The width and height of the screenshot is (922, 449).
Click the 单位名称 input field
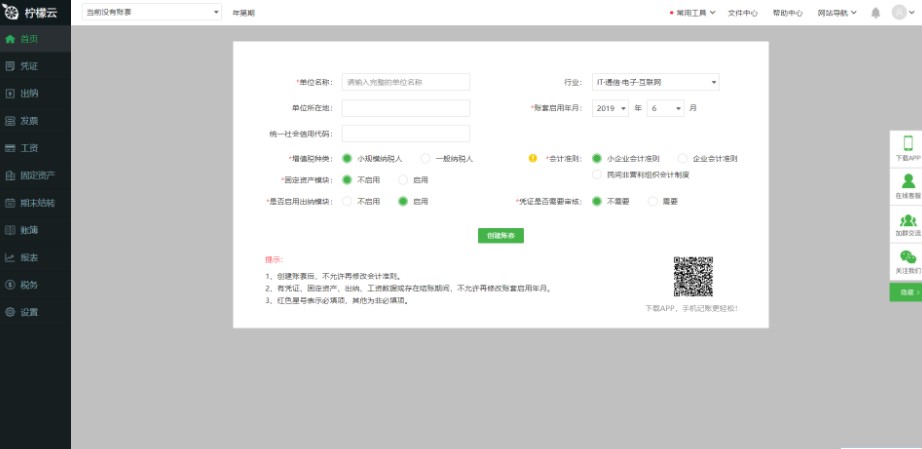point(405,82)
